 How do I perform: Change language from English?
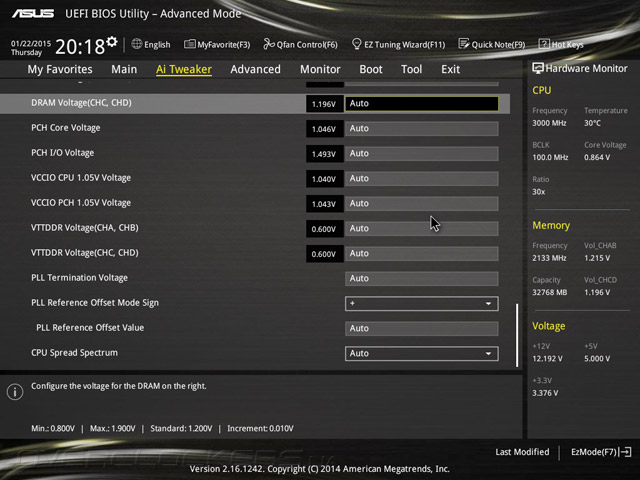tap(151, 44)
